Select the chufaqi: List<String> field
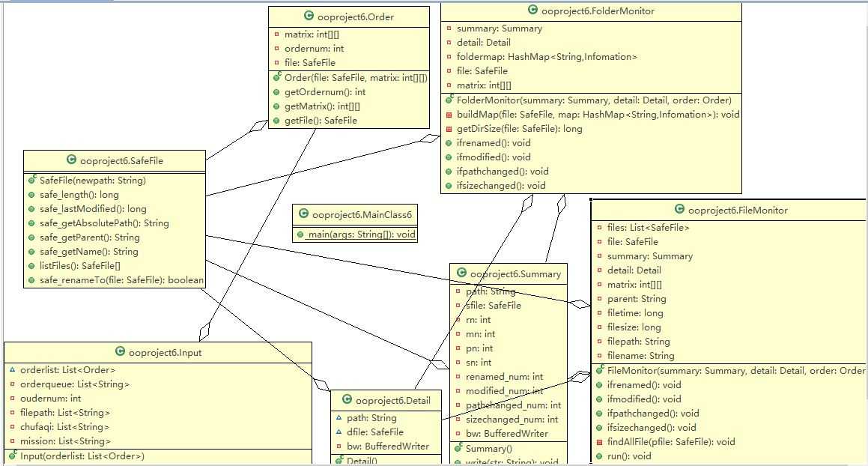 tap(64, 427)
